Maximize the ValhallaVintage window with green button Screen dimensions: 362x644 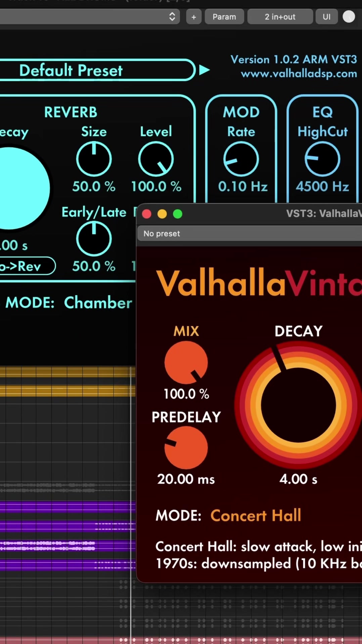(x=178, y=214)
